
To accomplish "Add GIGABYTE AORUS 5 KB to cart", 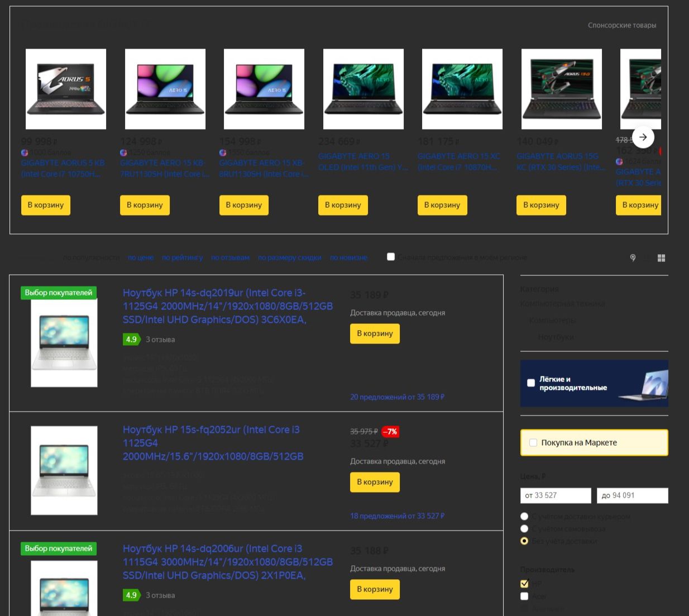I will point(46,205).
